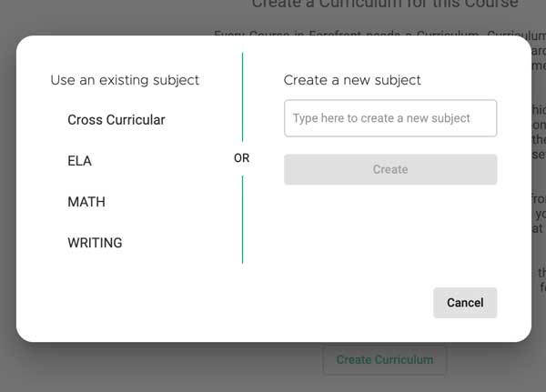This screenshot has width=546, height=392.
Task: Click the empty white area below the Create button
Action: pyautogui.click(x=390, y=233)
